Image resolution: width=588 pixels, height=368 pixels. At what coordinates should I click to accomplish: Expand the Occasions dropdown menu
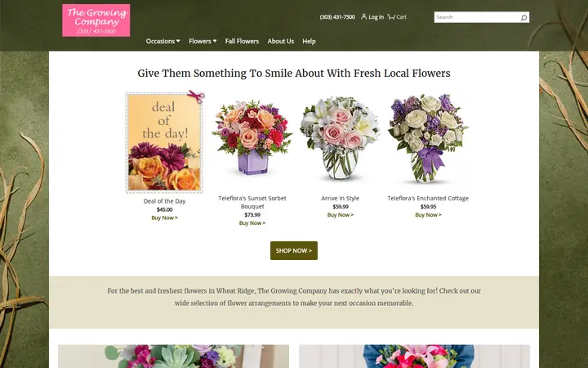(163, 41)
